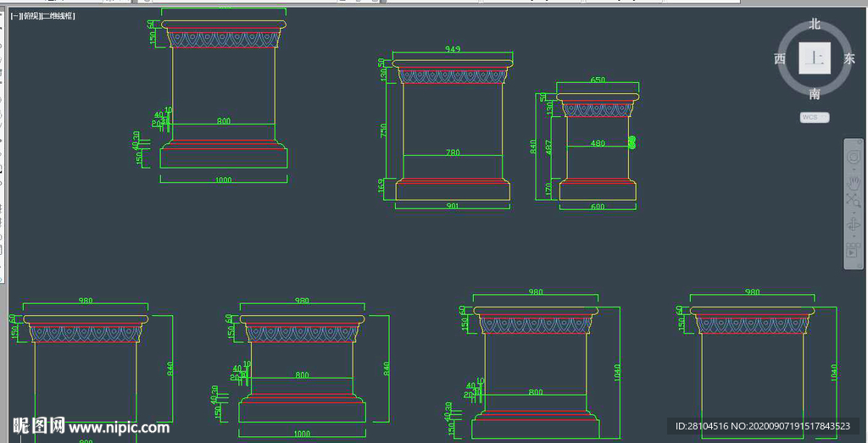This screenshot has height=443, width=868.
Task: Click the ViewCube top face labeled 上
Action: [815, 58]
